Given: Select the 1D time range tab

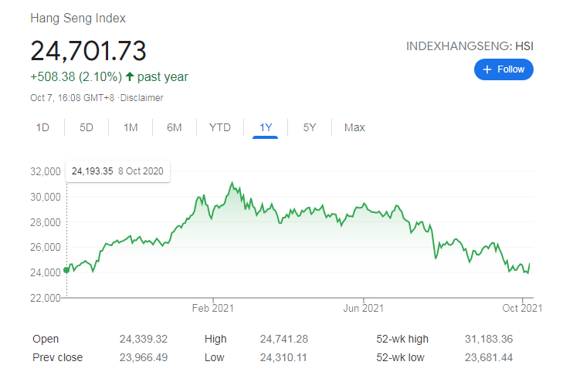Looking at the screenshot, I should click(x=42, y=127).
